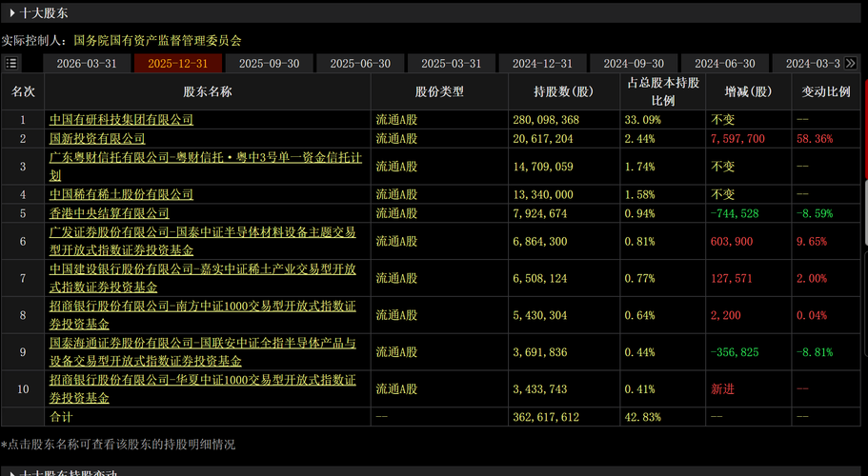
Task: Click the increase value 7,597,700
Action: (x=737, y=139)
